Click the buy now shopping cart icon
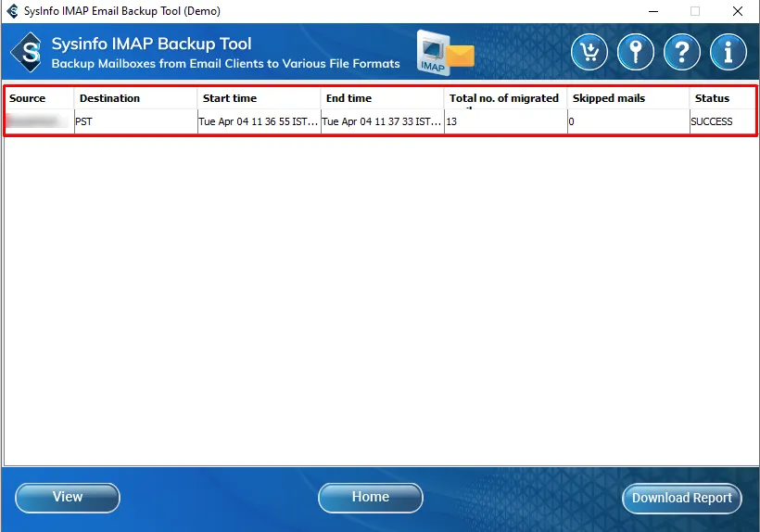760x532 pixels. pos(589,52)
